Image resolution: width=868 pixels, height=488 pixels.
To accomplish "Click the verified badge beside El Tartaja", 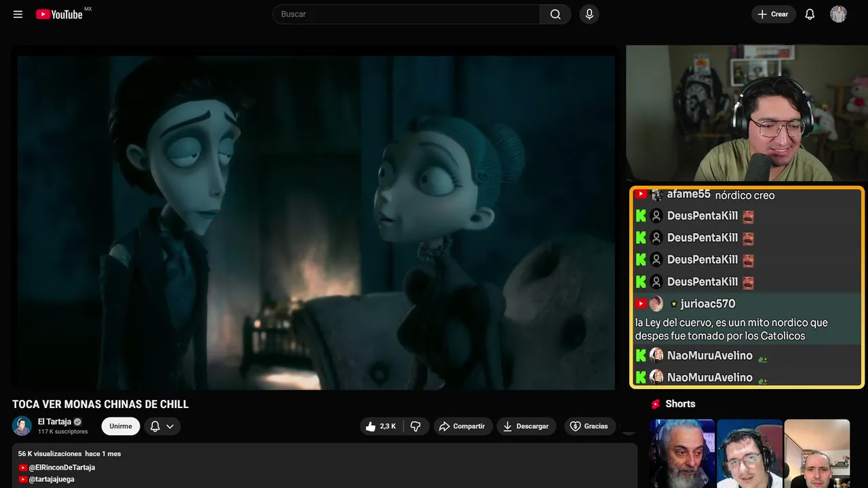I will coord(77,422).
